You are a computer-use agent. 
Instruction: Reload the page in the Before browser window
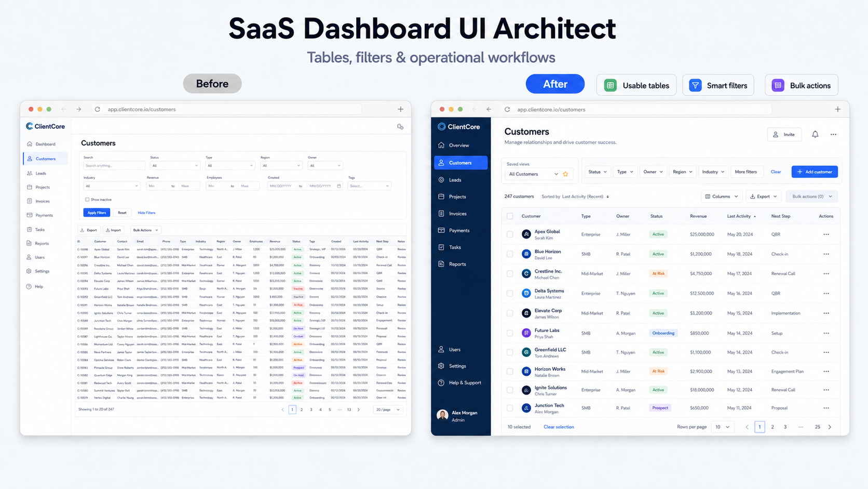point(97,109)
